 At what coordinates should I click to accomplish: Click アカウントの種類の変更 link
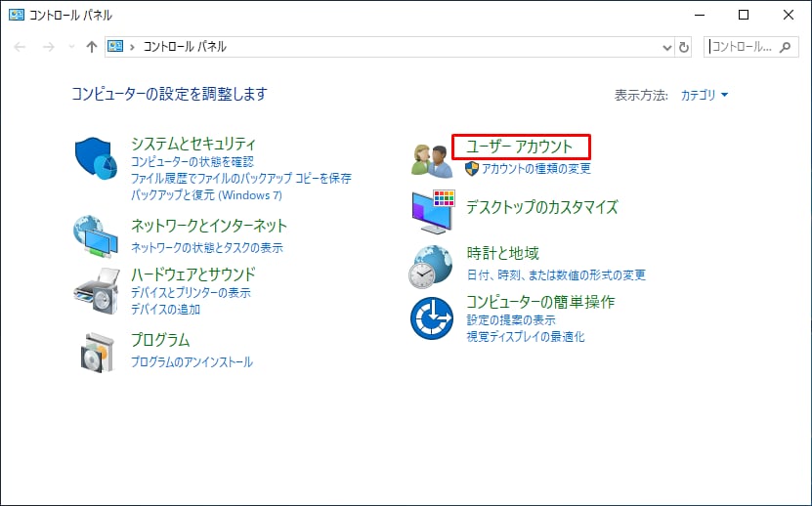pos(536,168)
